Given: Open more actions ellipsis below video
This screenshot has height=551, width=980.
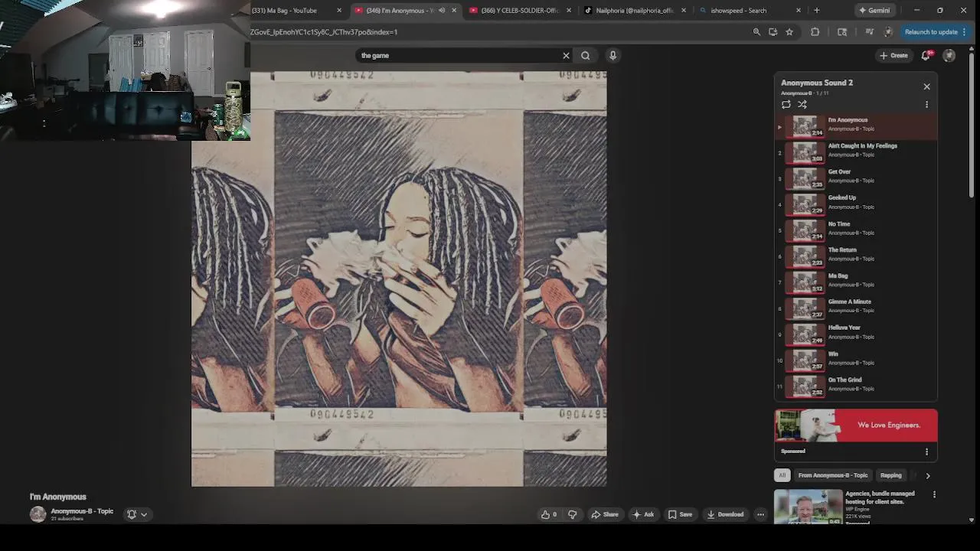Looking at the screenshot, I should (x=760, y=514).
